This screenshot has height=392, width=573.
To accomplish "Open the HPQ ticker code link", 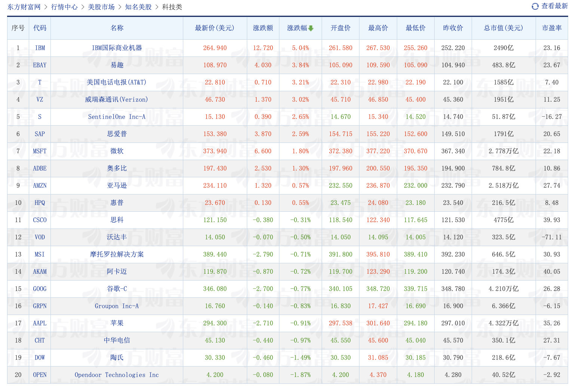I will click(40, 203).
